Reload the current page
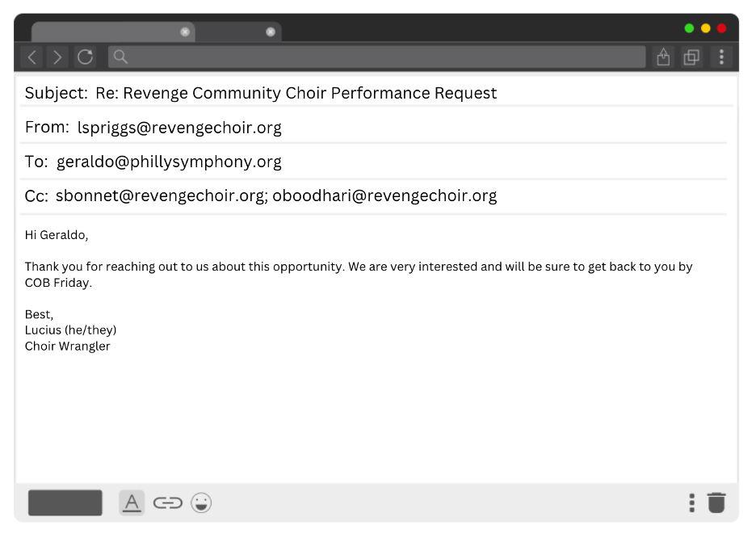 [85, 57]
